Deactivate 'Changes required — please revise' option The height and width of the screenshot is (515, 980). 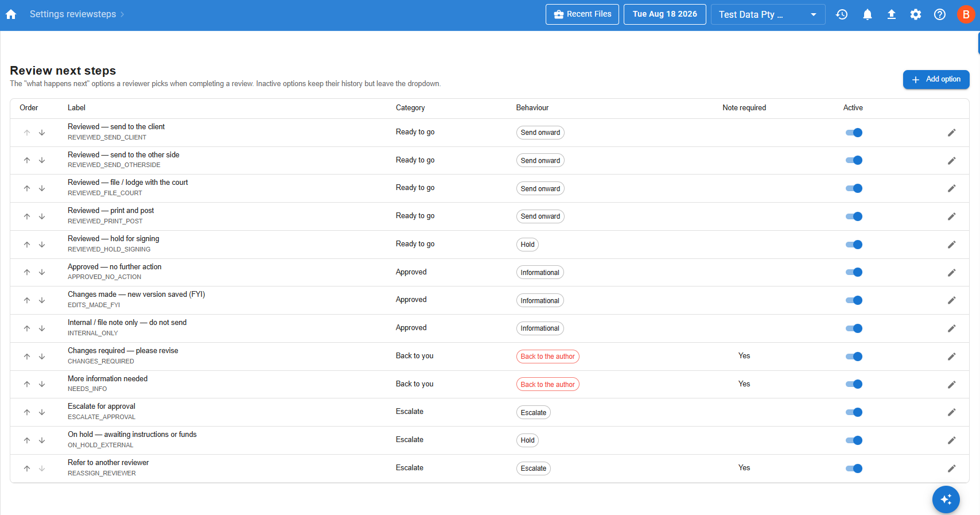point(854,357)
